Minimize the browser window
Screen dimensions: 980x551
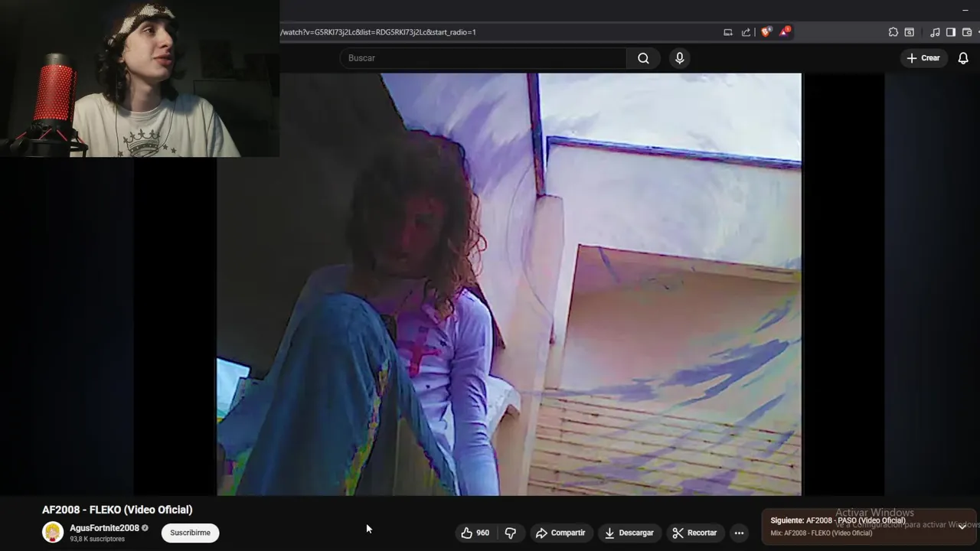click(x=965, y=9)
